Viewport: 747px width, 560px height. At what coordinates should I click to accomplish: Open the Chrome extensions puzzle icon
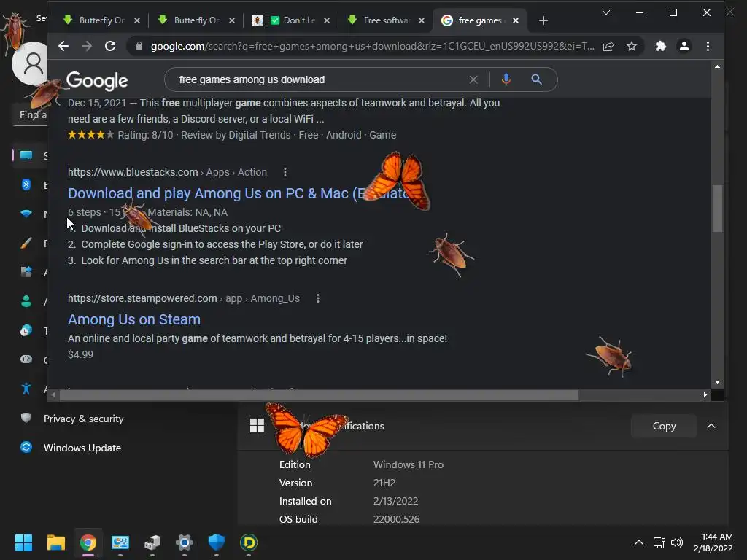pos(661,46)
